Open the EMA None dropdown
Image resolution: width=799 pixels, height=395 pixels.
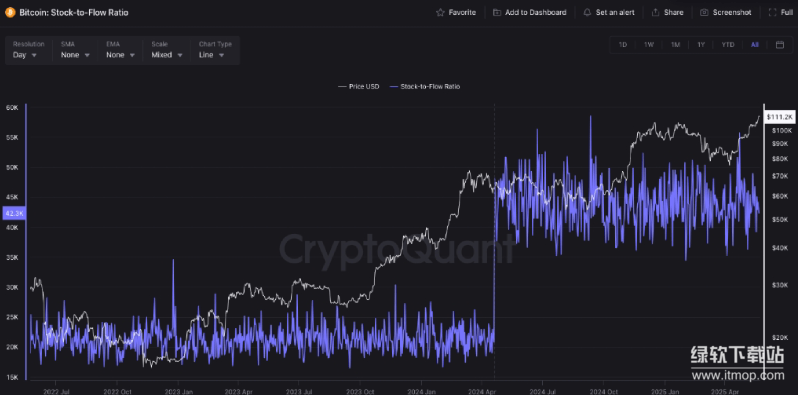coord(120,50)
